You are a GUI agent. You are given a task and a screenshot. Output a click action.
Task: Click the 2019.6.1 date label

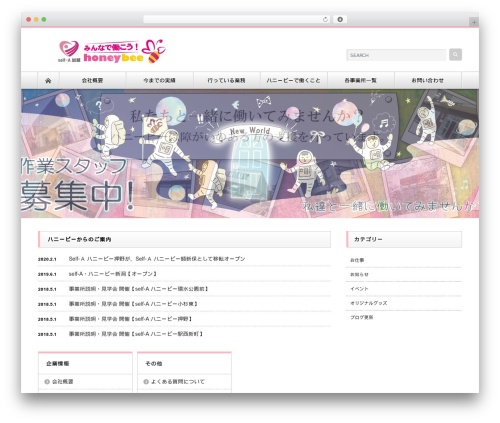click(x=47, y=274)
